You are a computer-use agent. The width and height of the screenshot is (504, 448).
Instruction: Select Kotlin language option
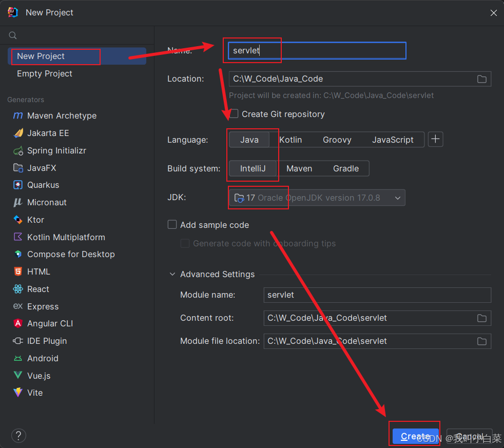coord(290,140)
